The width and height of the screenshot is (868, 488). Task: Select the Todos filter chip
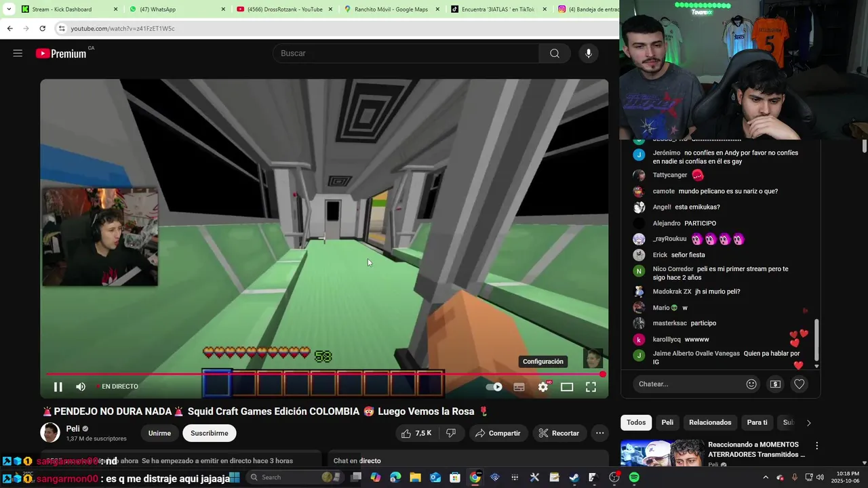point(636,422)
